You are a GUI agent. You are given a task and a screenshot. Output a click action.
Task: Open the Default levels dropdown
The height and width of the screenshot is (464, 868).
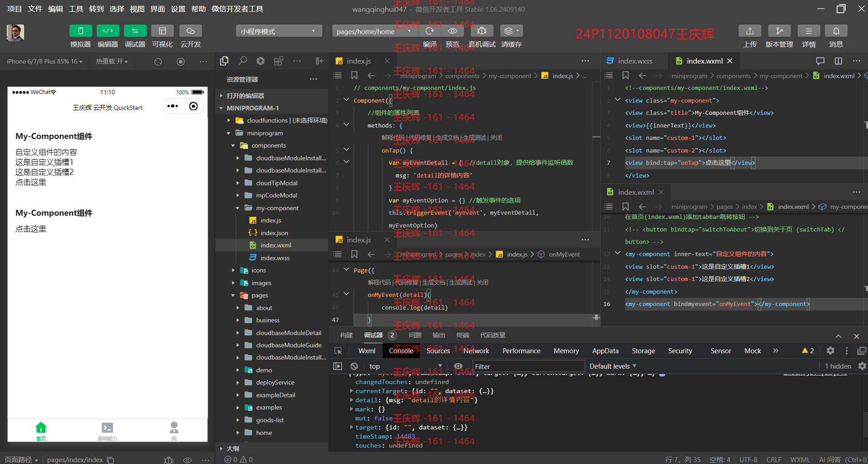[x=613, y=366]
